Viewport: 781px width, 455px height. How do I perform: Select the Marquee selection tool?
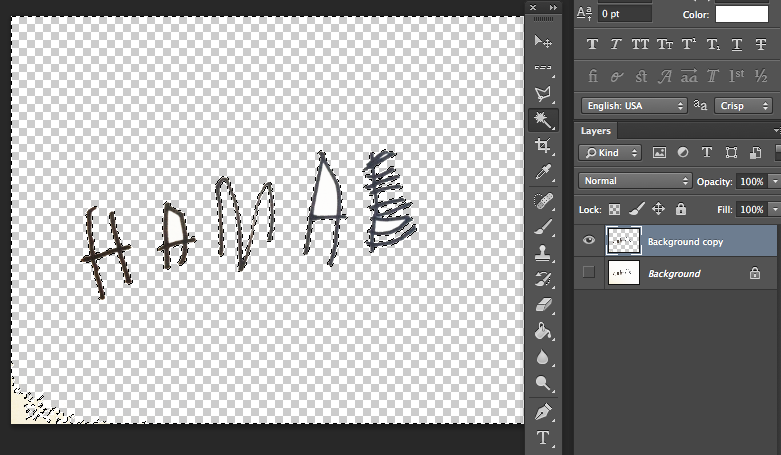pyautogui.click(x=542, y=67)
